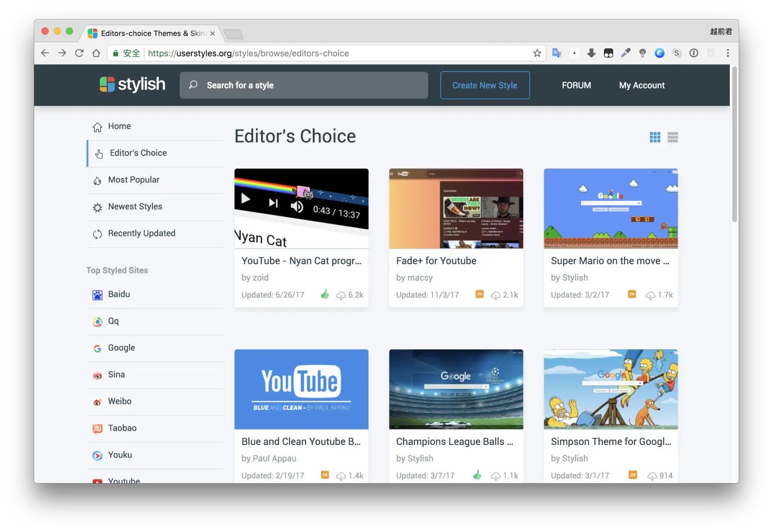Screen dimensions: 773x532
Task: Click the 'Editor's Choice' page heading
Action: [x=295, y=136]
